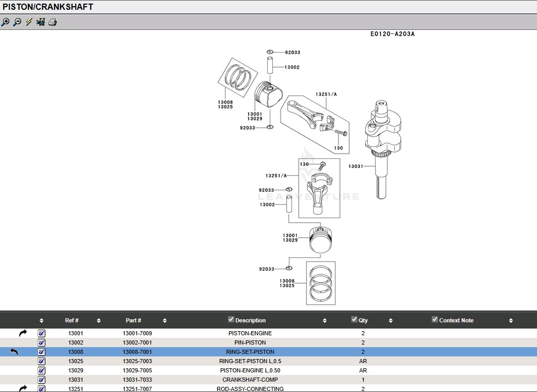Click the print diagram printer icon

point(52,22)
